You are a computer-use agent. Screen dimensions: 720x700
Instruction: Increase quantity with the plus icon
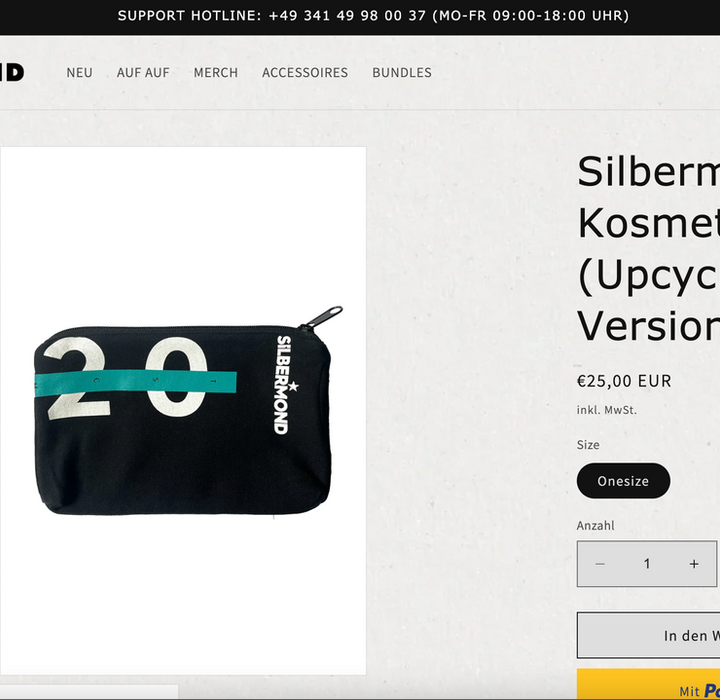(694, 564)
